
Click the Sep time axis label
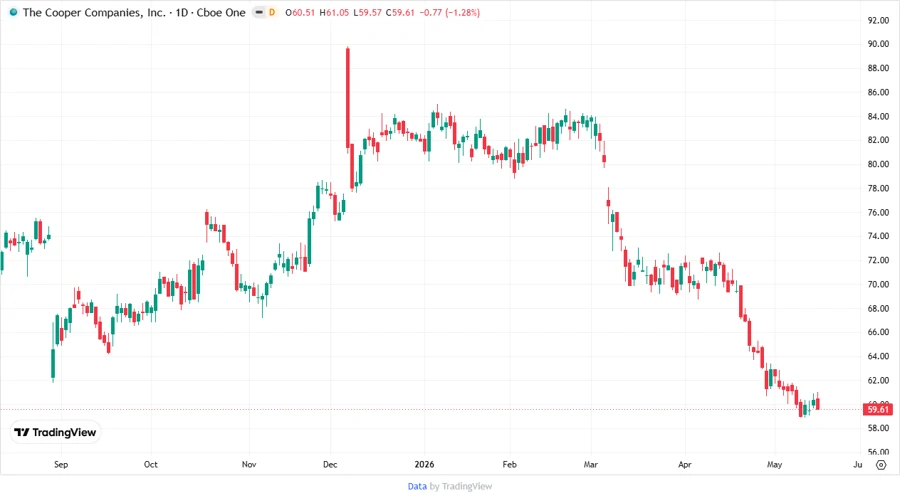tap(61, 464)
